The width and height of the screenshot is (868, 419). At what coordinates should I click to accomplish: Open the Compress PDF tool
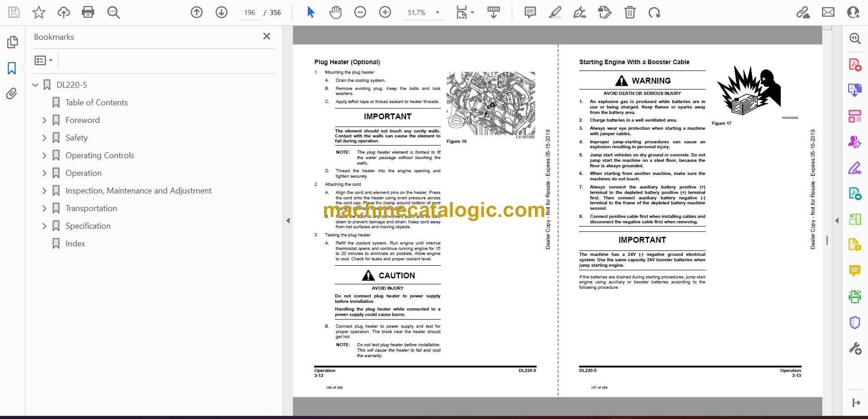(x=855, y=219)
